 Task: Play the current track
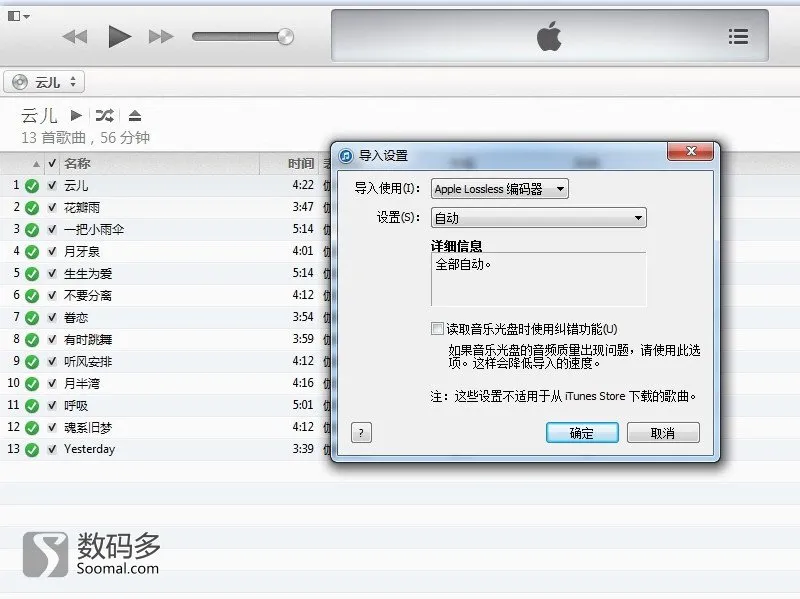coord(120,37)
